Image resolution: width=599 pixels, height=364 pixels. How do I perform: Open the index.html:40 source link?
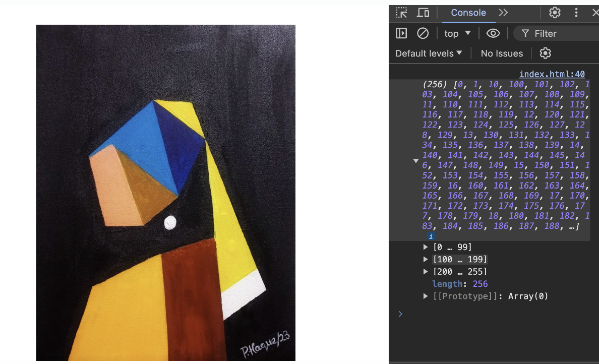click(552, 74)
